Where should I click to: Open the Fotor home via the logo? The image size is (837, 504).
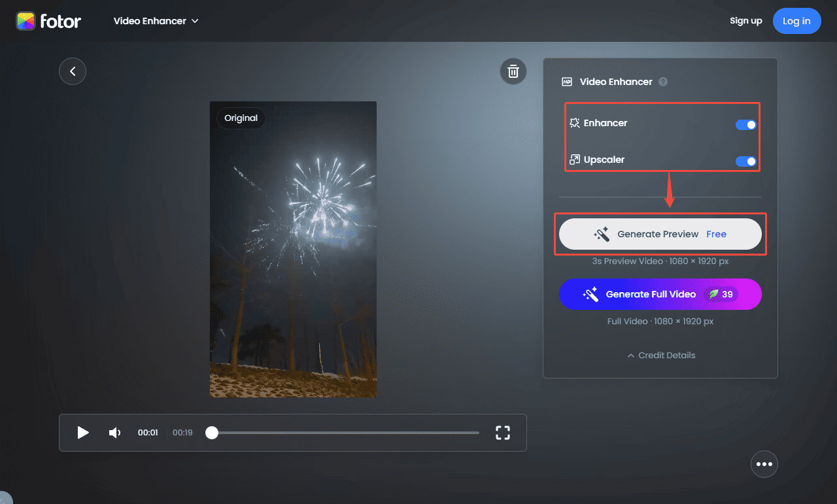pos(49,20)
